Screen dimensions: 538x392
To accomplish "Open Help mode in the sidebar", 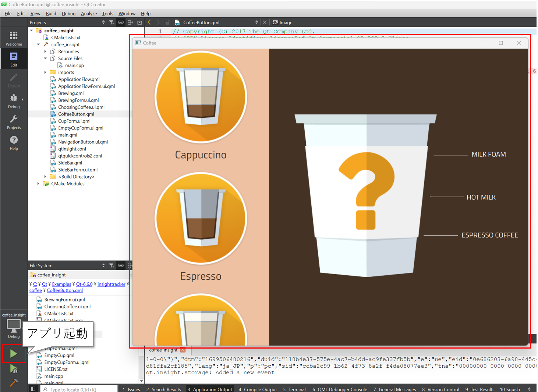I will pos(14,143).
